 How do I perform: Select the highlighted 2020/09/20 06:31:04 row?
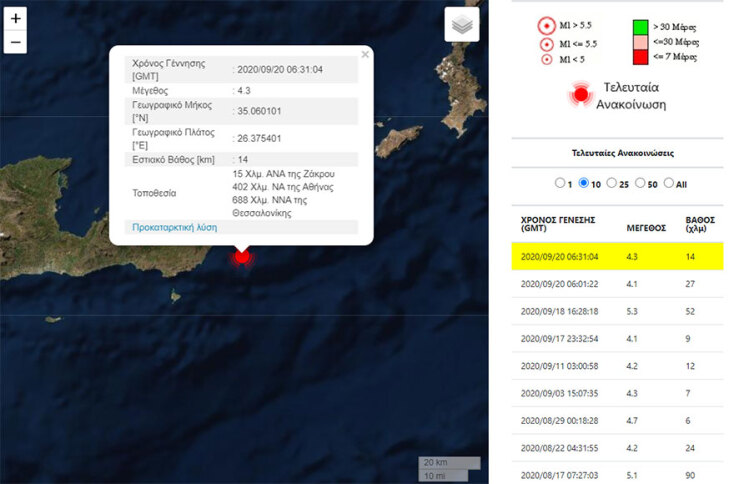click(615, 256)
